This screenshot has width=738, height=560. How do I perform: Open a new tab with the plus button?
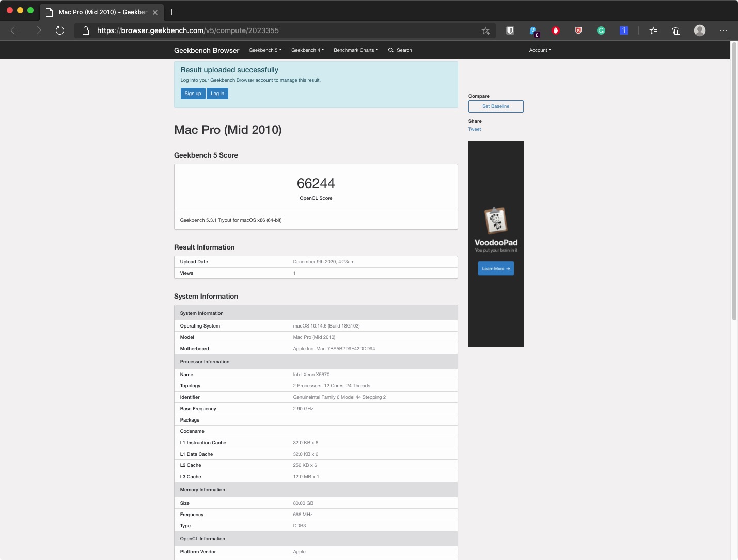[x=172, y=12]
